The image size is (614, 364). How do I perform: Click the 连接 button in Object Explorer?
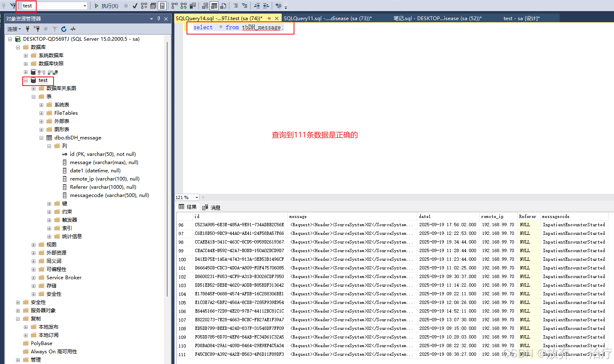pyautogui.click(x=12, y=29)
